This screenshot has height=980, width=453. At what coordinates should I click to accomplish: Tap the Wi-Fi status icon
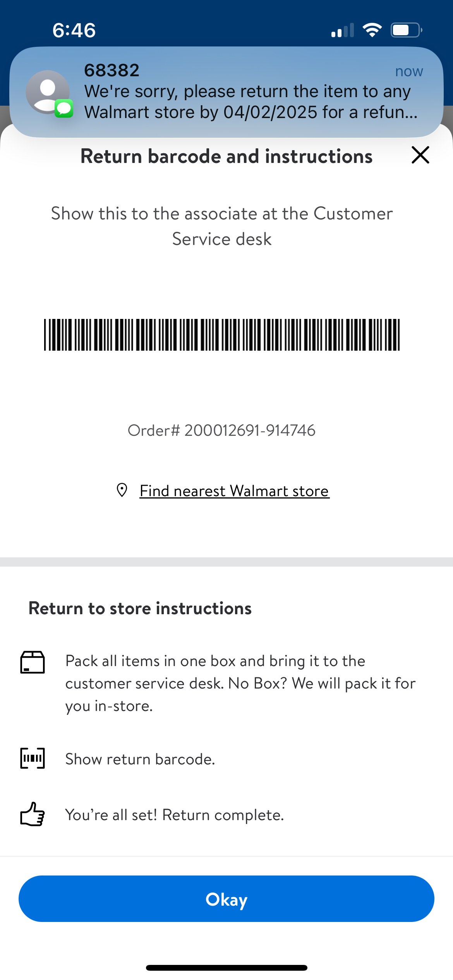pos(372,30)
